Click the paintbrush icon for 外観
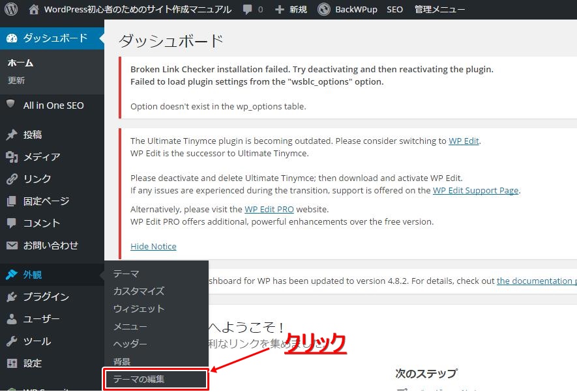 pyautogui.click(x=12, y=274)
